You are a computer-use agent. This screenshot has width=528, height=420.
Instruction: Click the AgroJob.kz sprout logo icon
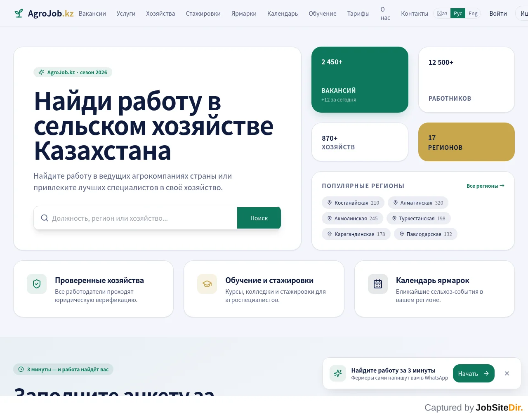19,14
